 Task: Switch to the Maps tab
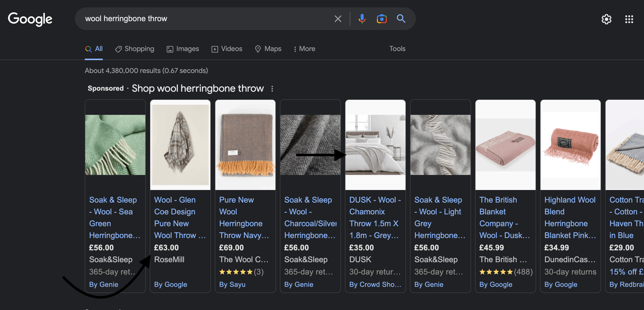coord(268,49)
